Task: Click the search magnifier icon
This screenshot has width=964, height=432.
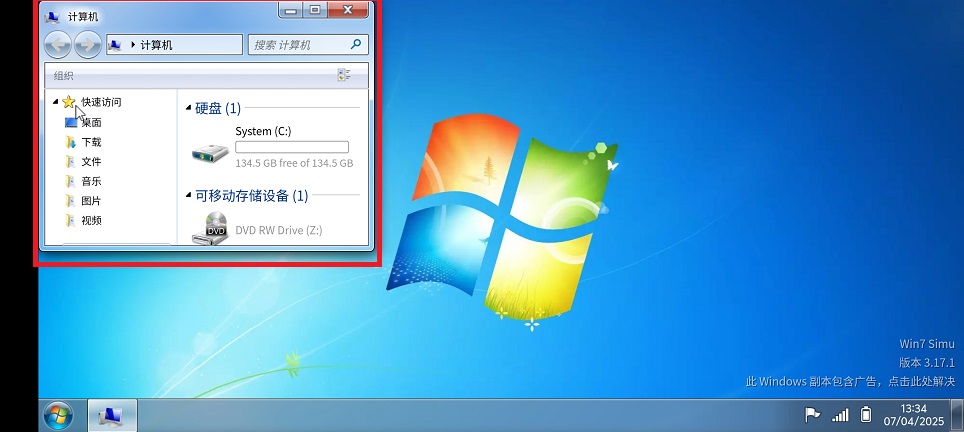Action: click(355, 44)
